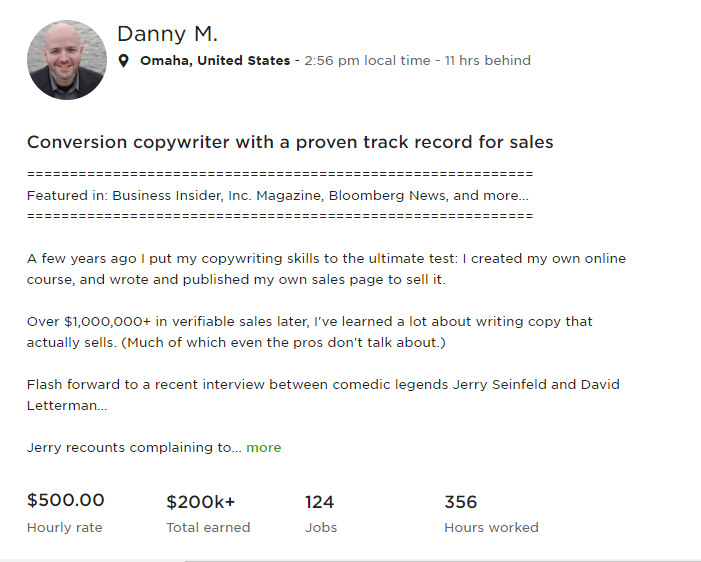Image resolution: width=701 pixels, height=562 pixels.
Task: Click the "A few years ago" paragraph
Action: point(326,268)
